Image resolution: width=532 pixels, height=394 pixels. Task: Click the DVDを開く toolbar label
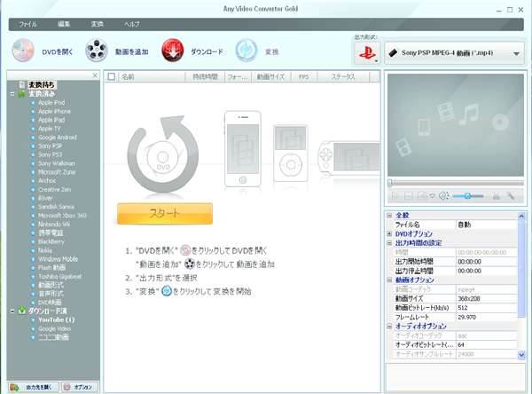(x=58, y=52)
